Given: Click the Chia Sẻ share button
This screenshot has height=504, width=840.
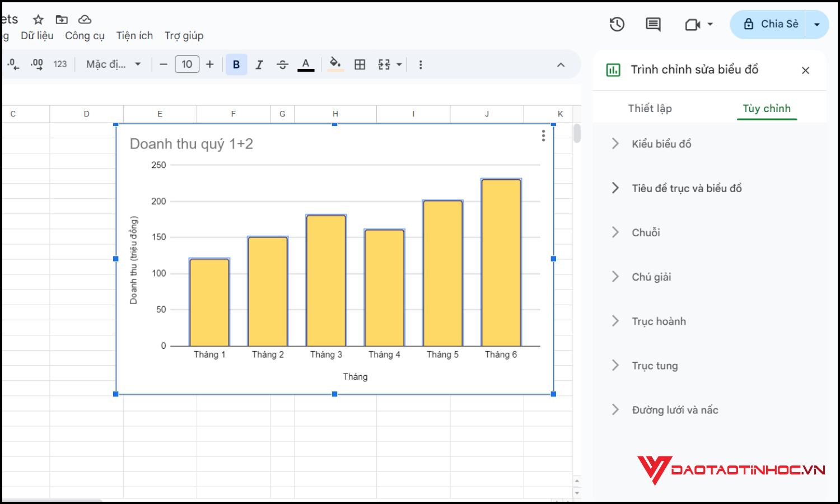Looking at the screenshot, I should pos(769,24).
